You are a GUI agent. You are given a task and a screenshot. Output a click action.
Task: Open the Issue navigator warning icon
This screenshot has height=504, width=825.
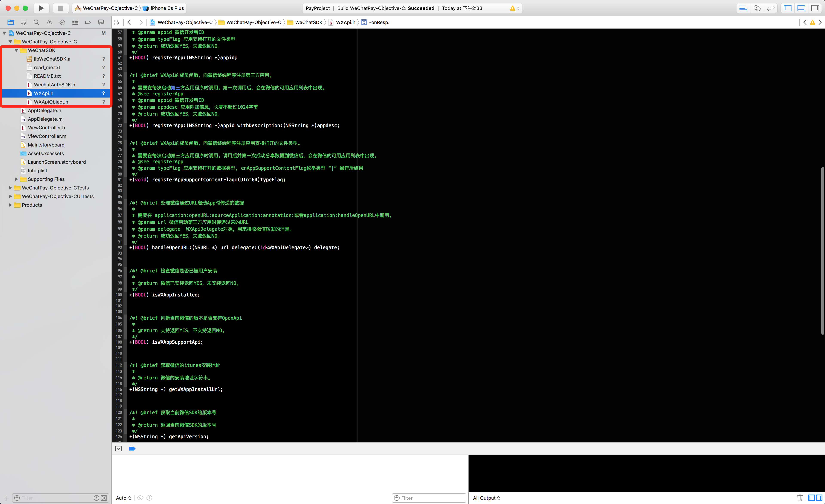(x=49, y=22)
